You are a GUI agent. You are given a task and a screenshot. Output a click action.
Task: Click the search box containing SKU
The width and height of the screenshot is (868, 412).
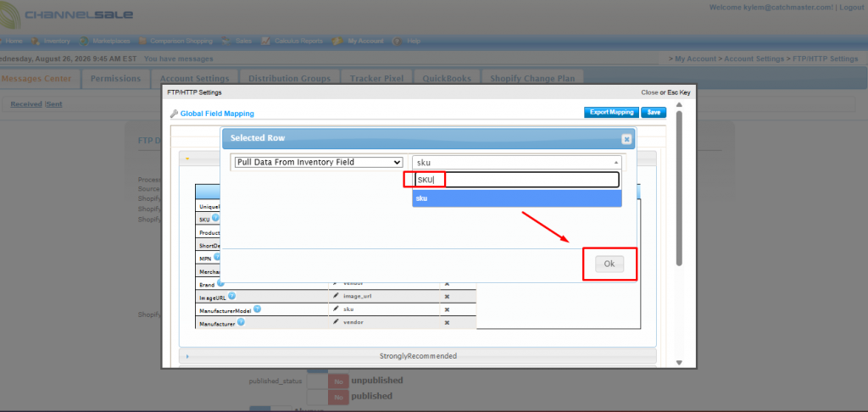pyautogui.click(x=516, y=180)
